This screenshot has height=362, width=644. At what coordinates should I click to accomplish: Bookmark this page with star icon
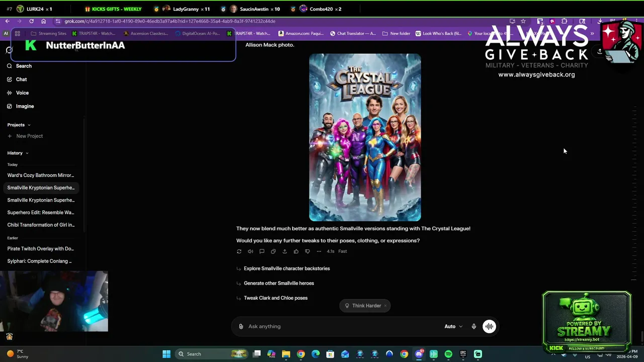[x=523, y=21]
